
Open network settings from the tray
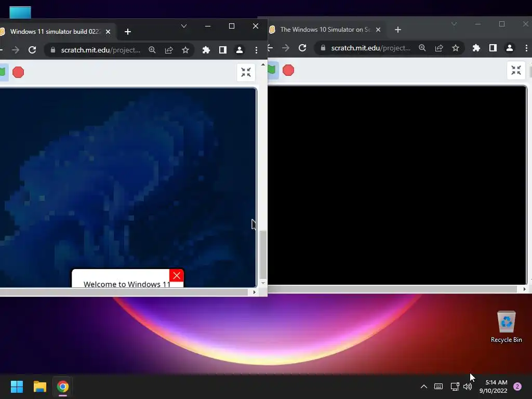455,387
